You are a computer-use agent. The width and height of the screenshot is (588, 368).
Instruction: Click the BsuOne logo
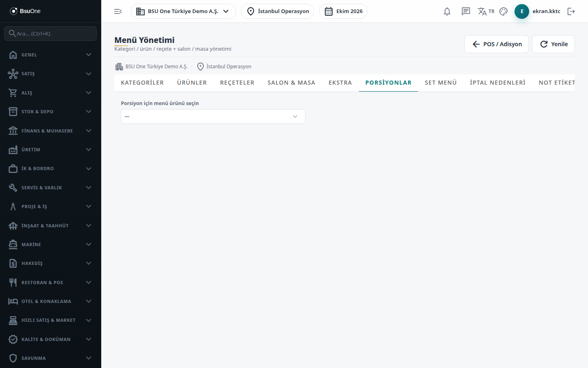(x=25, y=11)
